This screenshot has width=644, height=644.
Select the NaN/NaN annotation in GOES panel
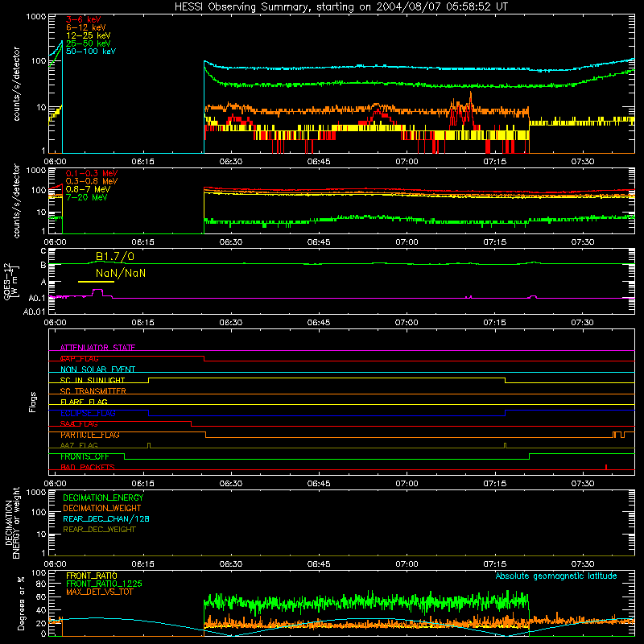click(x=121, y=273)
